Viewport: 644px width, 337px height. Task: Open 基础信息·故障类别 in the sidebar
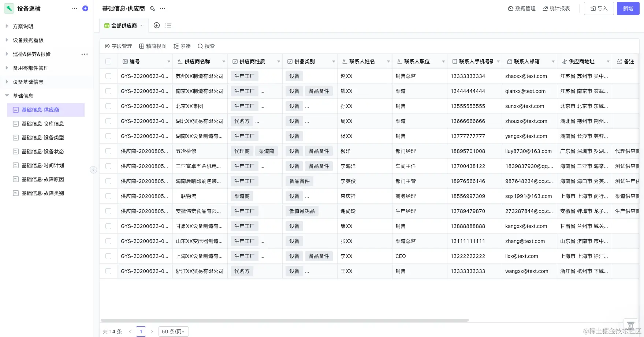click(46, 193)
